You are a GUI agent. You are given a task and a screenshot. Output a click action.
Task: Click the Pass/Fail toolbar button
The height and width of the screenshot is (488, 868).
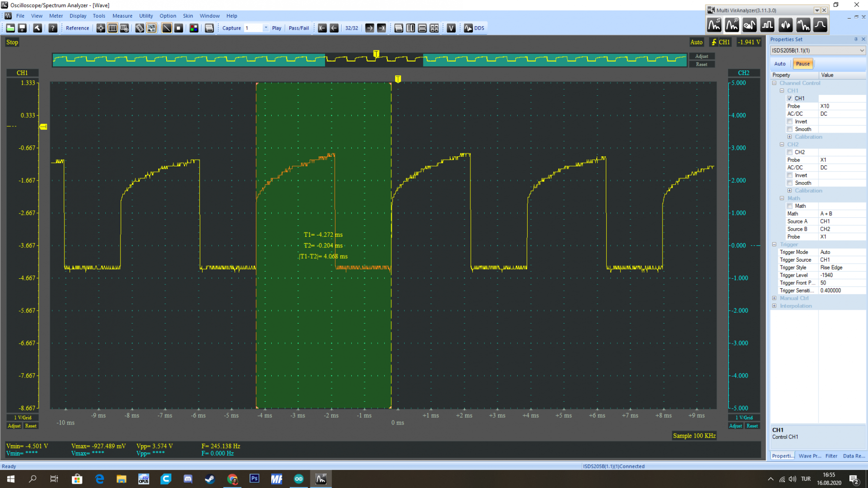pos(298,28)
